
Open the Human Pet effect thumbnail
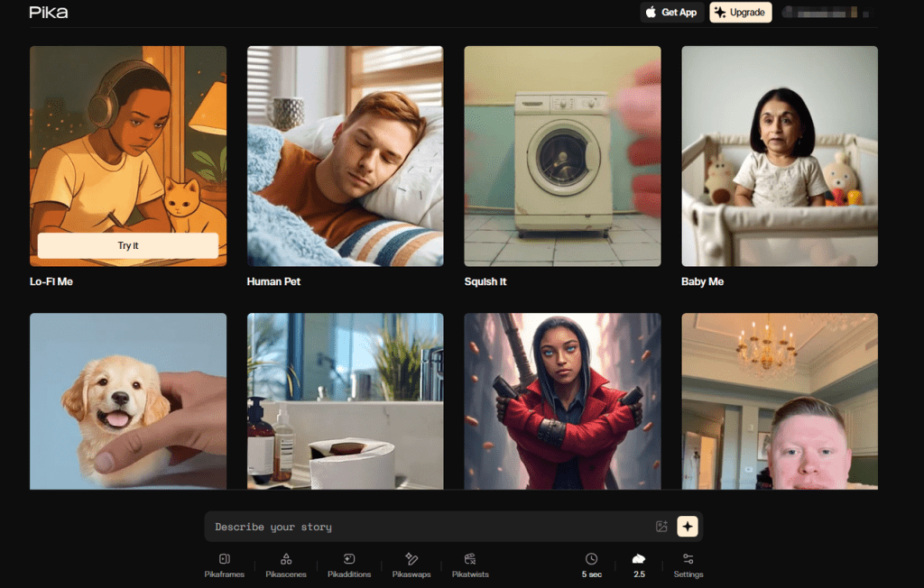(345, 156)
